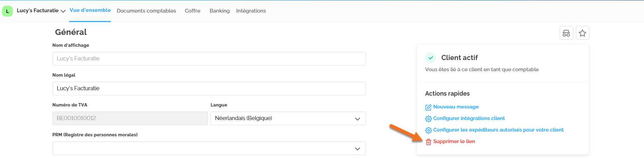644x158 pixels.
Task: Expand the Lucy's Facturatie client switcher
Action: point(41,11)
